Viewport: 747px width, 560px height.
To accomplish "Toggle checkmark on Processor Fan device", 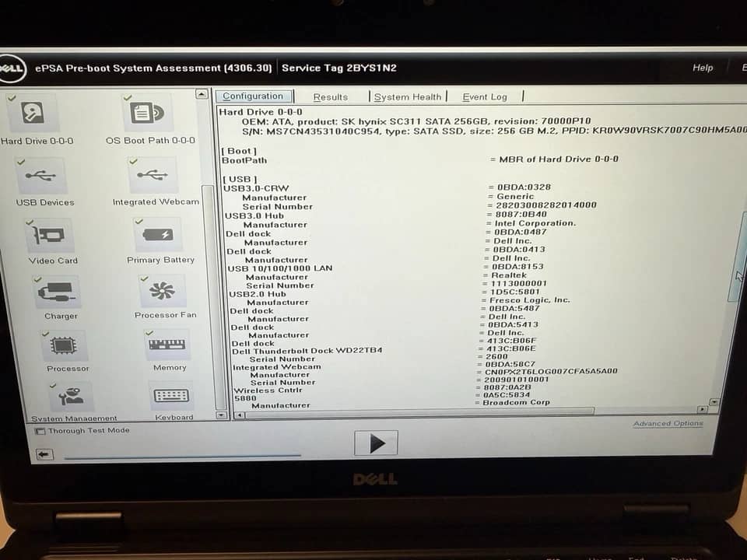I will tap(144, 278).
